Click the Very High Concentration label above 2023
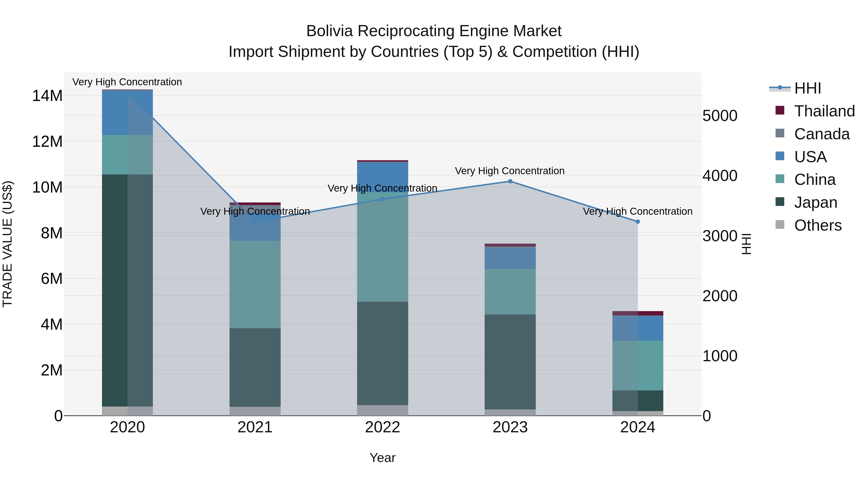 (510, 171)
